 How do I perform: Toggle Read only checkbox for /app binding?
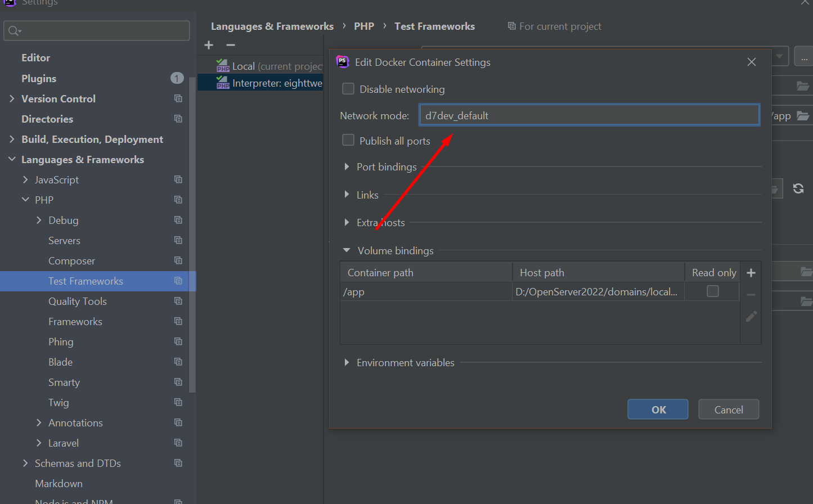click(x=713, y=291)
